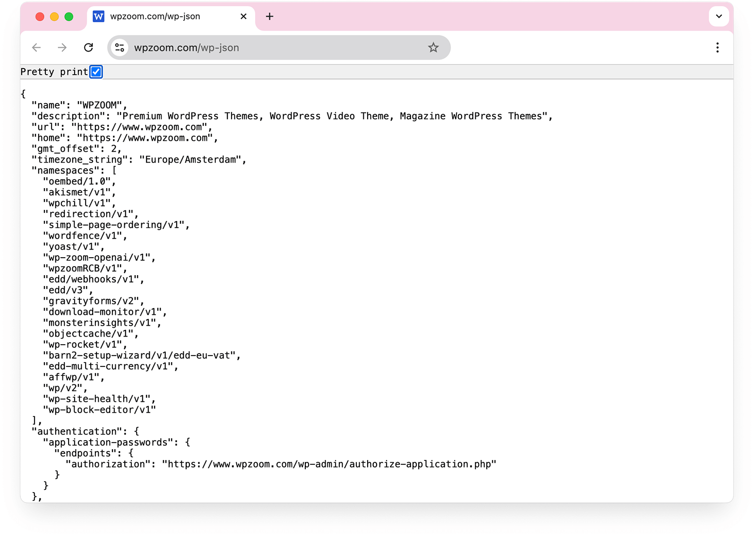
Task: Click the "wp-site-health/v1" namespace entry
Action: click(x=99, y=399)
